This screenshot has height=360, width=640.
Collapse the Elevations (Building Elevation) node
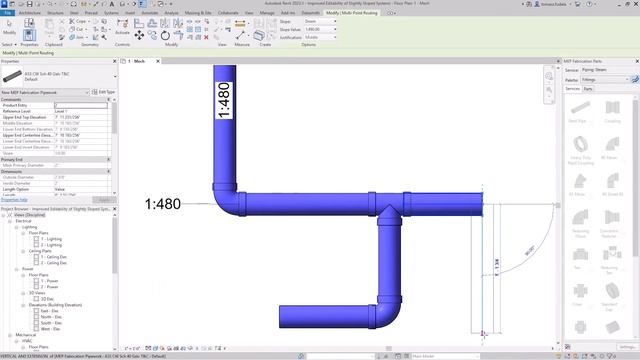(23, 305)
